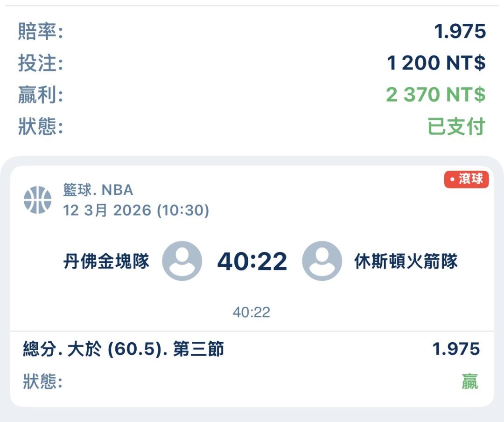Tap the match date 12 3月 2026 (10:30)
Screen dimensions: 504x422
click(136, 210)
